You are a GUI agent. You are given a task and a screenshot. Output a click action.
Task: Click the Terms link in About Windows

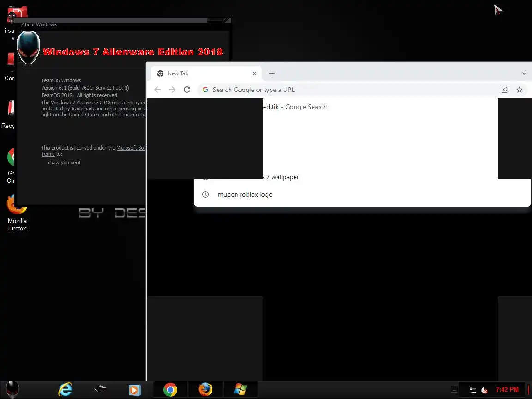[48, 154]
